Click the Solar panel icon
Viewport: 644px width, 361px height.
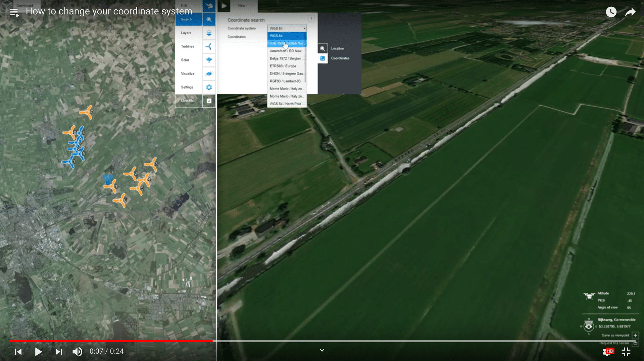(209, 60)
